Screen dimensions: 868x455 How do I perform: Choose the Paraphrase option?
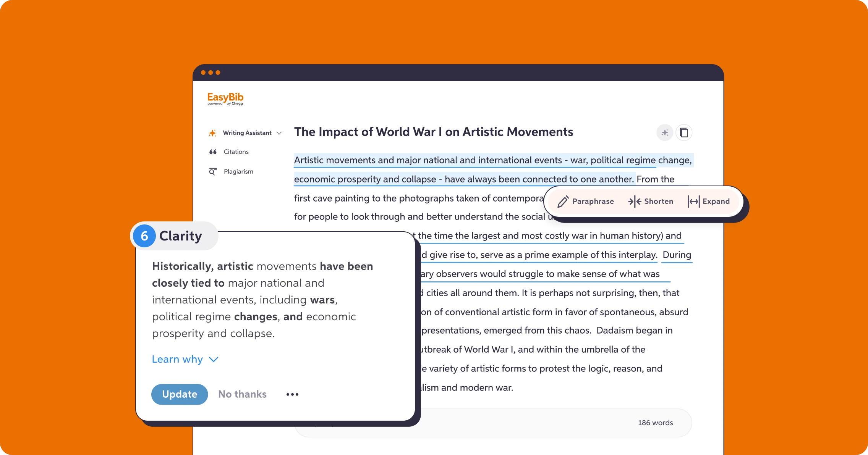(586, 202)
